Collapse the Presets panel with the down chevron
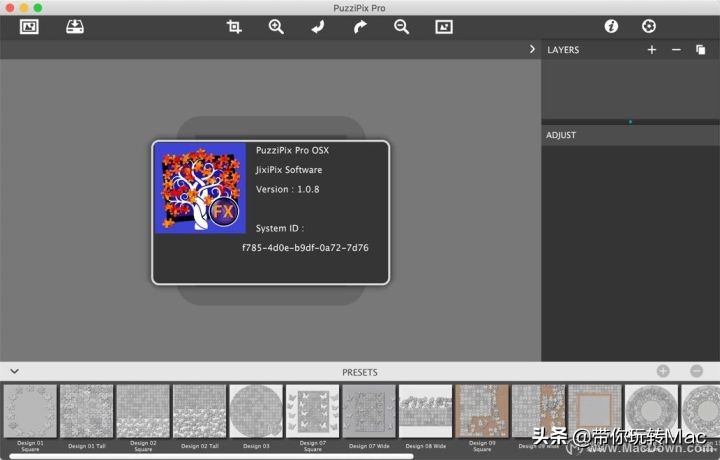This screenshot has width=720, height=460. (14, 371)
